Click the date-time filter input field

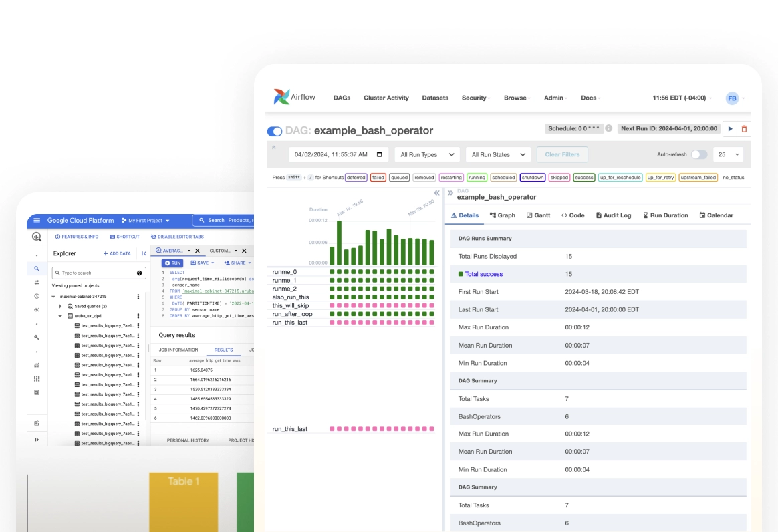338,155
